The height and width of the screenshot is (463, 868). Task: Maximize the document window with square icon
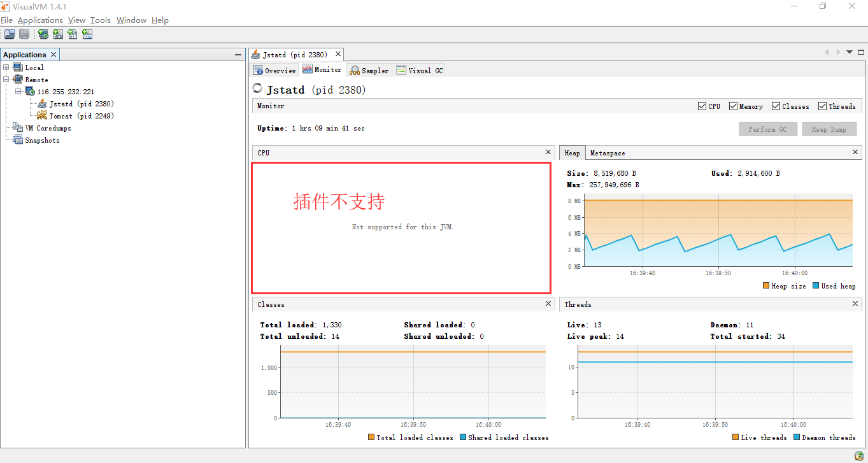point(861,52)
